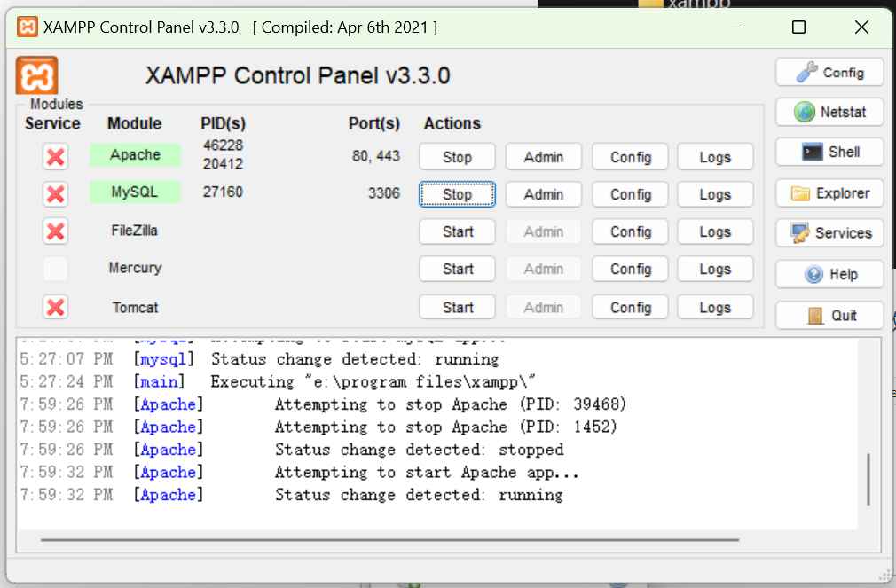The width and height of the screenshot is (896, 588).
Task: Open Help with the question mark icon
Action: click(829, 274)
